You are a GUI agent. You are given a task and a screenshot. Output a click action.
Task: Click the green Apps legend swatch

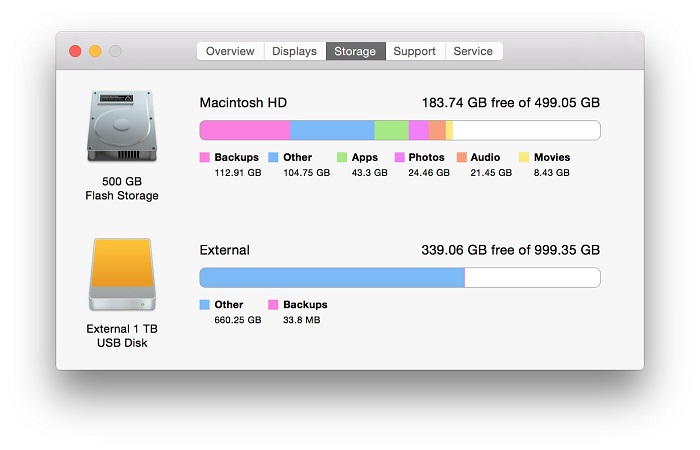coord(342,157)
